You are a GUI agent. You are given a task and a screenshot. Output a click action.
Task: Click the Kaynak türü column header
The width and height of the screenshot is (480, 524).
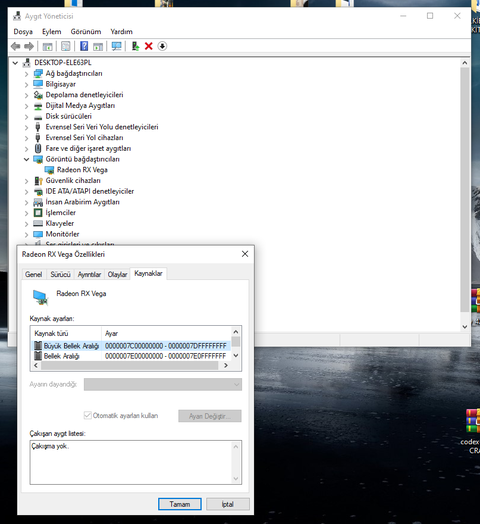66,334
